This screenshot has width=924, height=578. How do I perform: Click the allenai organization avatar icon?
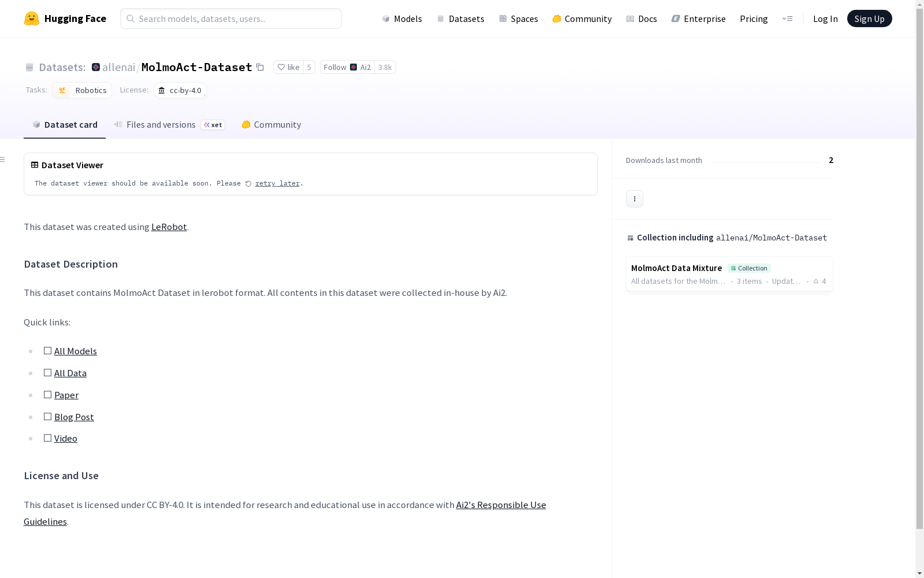coord(96,67)
